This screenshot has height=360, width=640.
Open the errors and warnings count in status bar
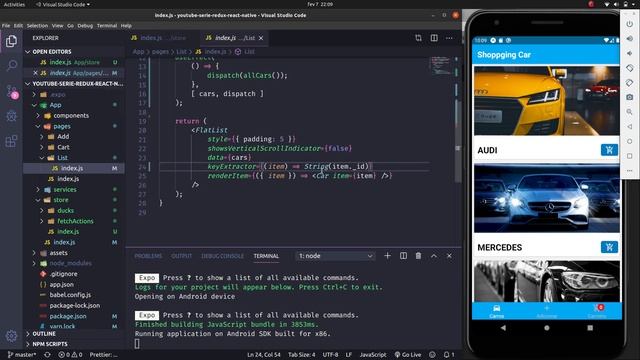click(70, 355)
